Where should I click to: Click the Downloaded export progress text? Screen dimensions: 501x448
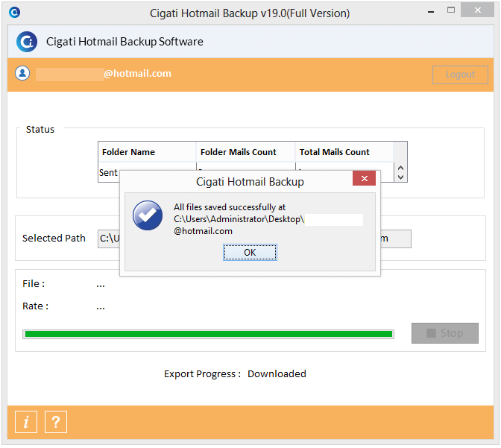pos(277,373)
